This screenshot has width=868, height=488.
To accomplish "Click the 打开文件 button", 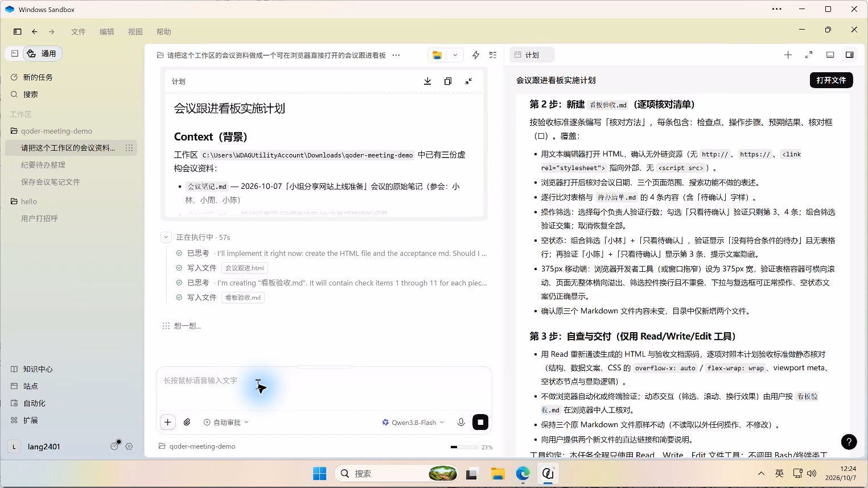I will click(831, 80).
